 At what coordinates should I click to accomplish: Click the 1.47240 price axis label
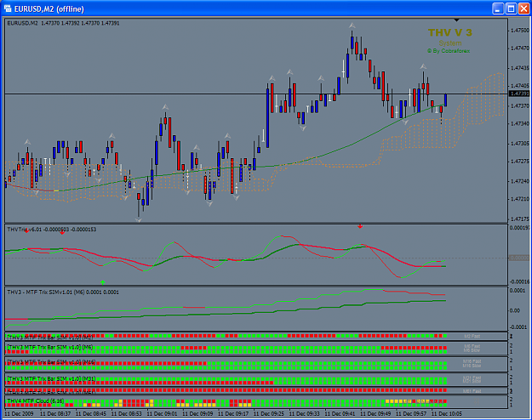pos(519,181)
